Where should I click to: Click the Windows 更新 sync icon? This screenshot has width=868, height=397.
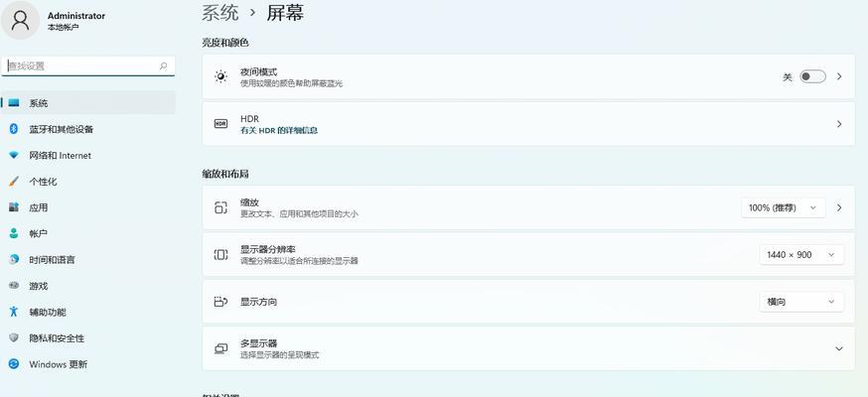tap(14, 364)
